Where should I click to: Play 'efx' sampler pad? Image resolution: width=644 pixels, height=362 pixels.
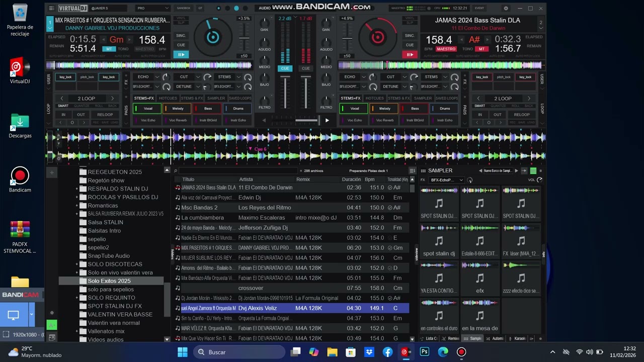[x=480, y=278]
